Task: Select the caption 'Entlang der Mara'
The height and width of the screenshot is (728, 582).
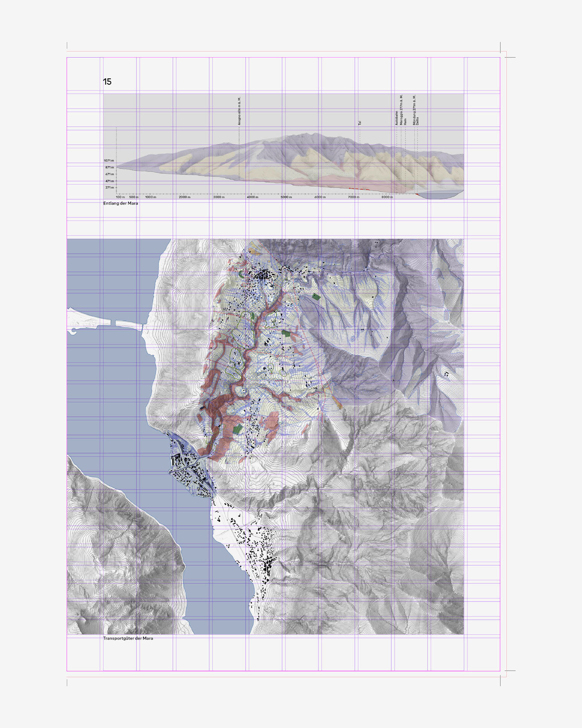Action: click(120, 203)
